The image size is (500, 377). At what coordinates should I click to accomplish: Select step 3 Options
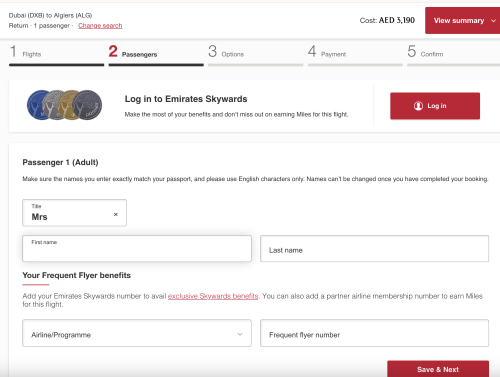point(256,55)
